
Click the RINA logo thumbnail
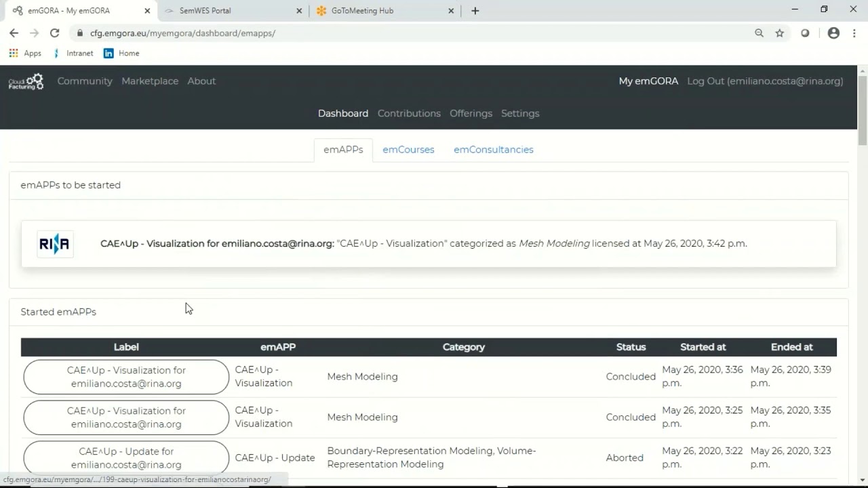(55, 244)
